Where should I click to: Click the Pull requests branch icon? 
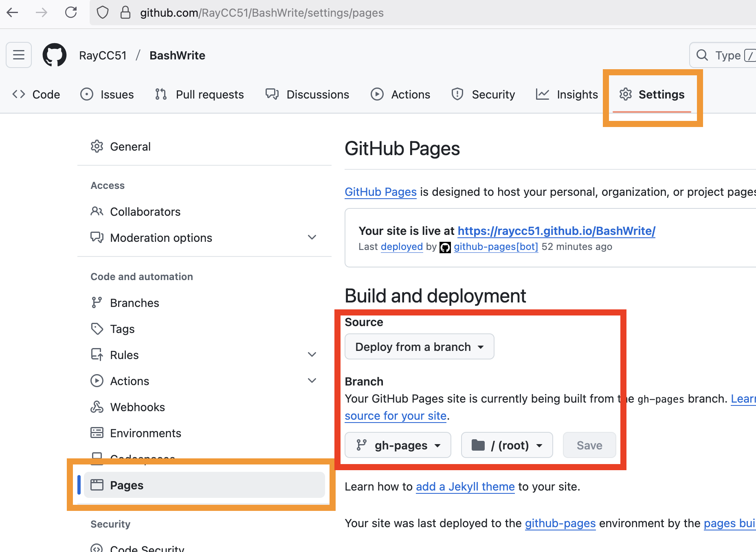click(x=161, y=94)
